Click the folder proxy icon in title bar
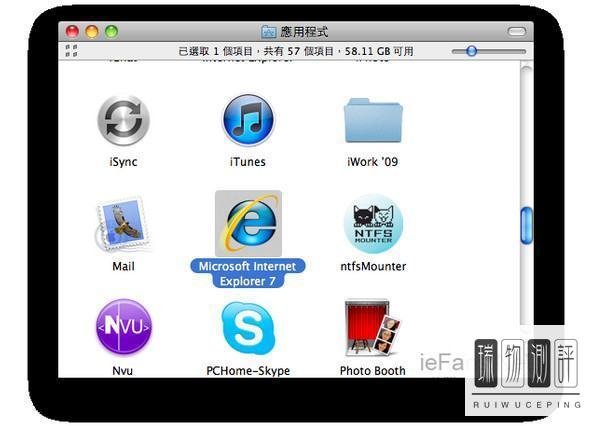Image resolution: width=595 pixels, height=426 pixels. pos(268,32)
